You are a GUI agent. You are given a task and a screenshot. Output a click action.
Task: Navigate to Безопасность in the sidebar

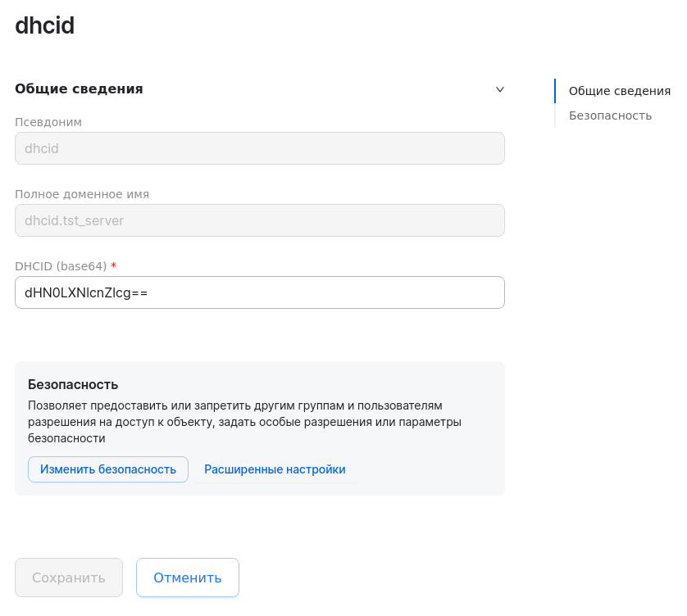click(610, 115)
